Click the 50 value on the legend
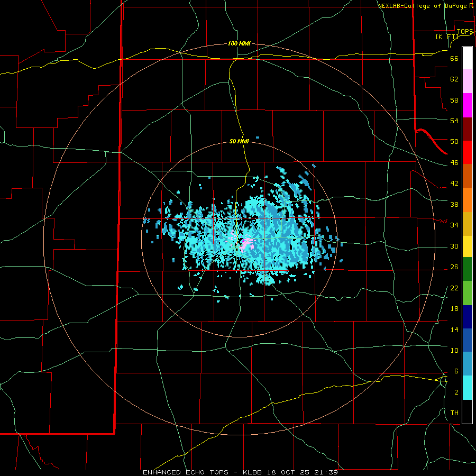Viewport: 476px width, 476px height. [454, 142]
